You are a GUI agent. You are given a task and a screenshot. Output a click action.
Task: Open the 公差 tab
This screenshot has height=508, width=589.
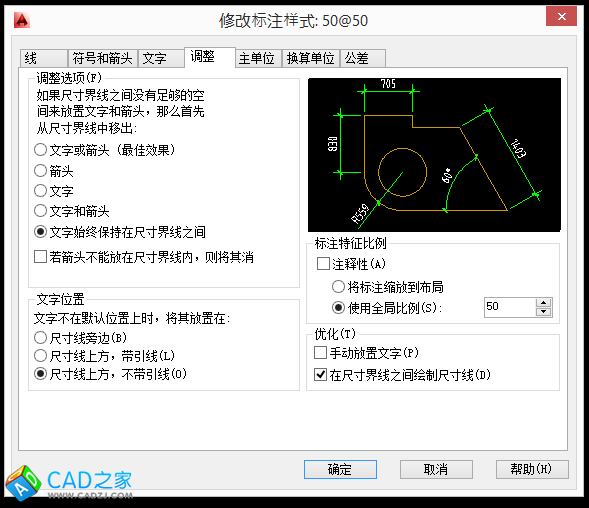[363, 59]
